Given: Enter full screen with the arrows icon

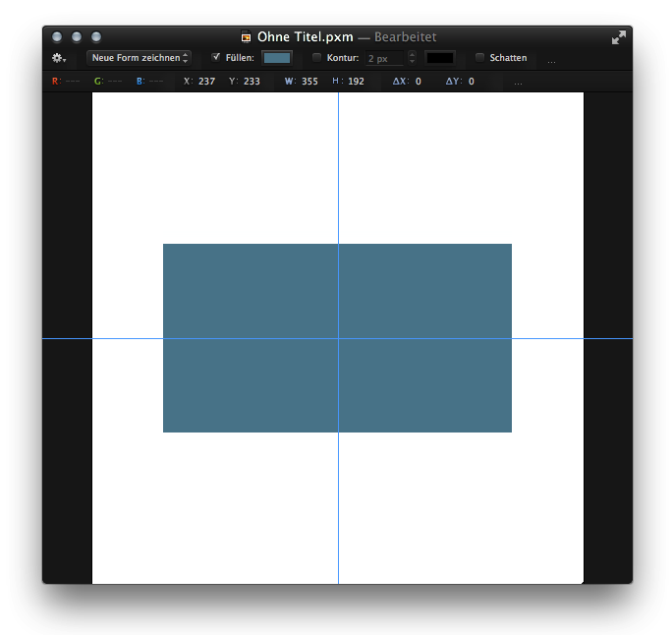Looking at the screenshot, I should pos(618,37).
